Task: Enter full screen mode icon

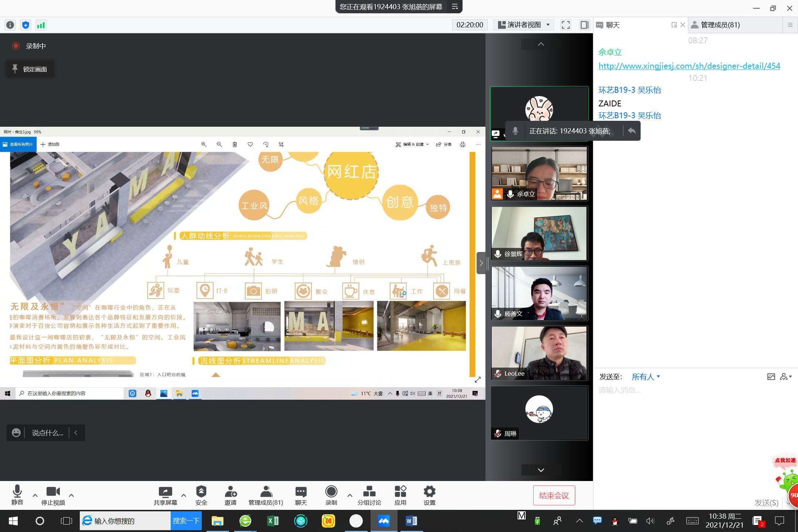Action: 566,25
